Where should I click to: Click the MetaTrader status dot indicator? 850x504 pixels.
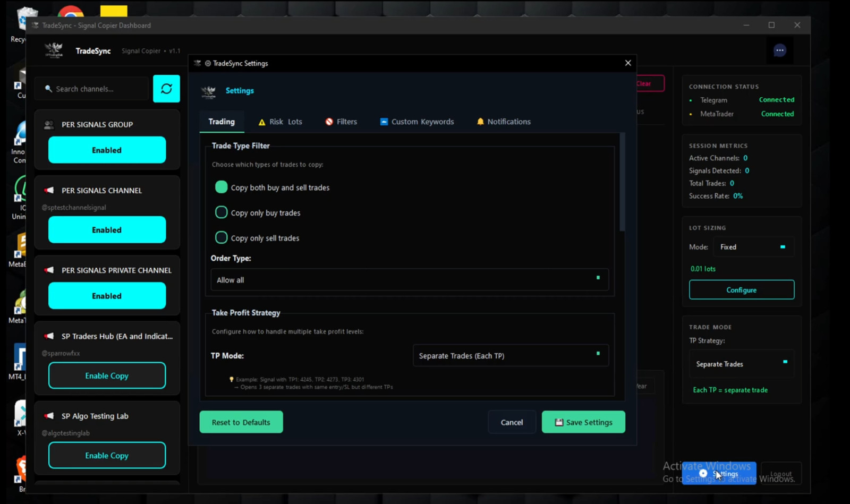(x=691, y=114)
